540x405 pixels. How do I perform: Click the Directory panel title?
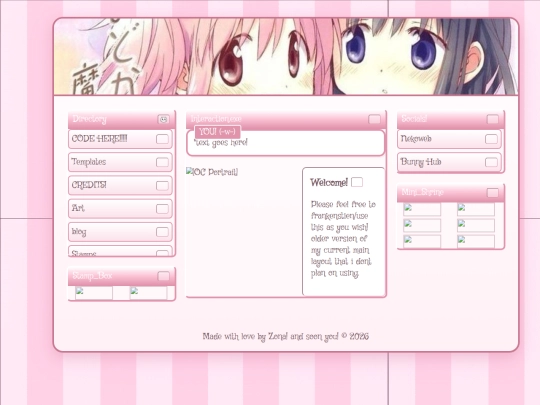tap(90, 119)
